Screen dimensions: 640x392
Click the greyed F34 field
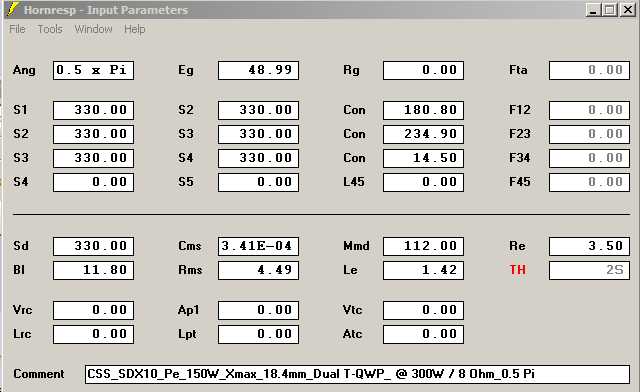click(x=589, y=158)
